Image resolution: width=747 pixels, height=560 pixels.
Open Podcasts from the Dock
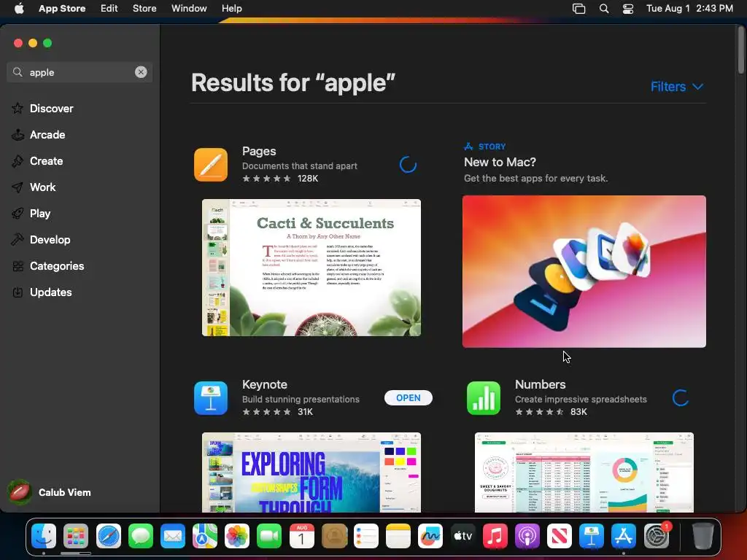pyautogui.click(x=527, y=536)
